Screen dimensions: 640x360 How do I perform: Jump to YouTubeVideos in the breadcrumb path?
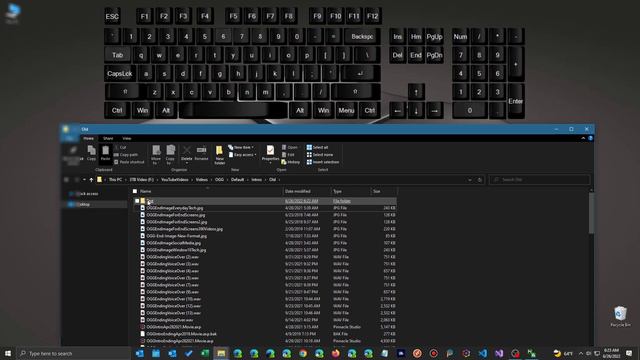pos(175,180)
